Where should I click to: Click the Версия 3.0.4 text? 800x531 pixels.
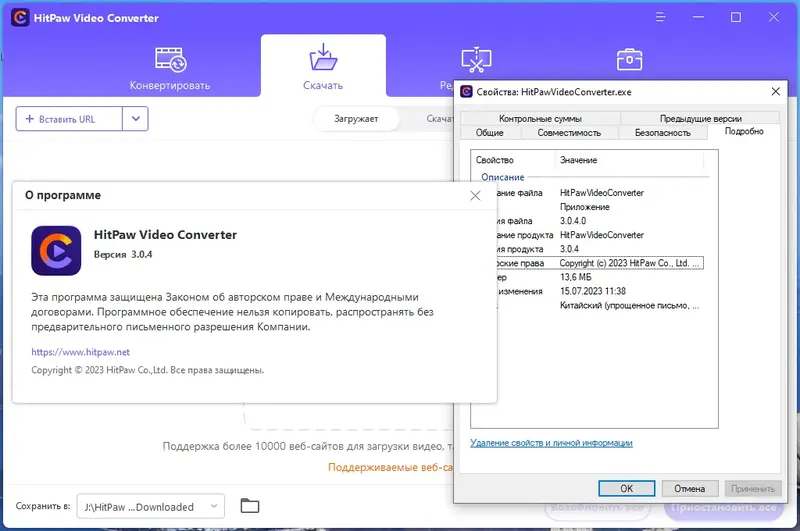coord(123,254)
